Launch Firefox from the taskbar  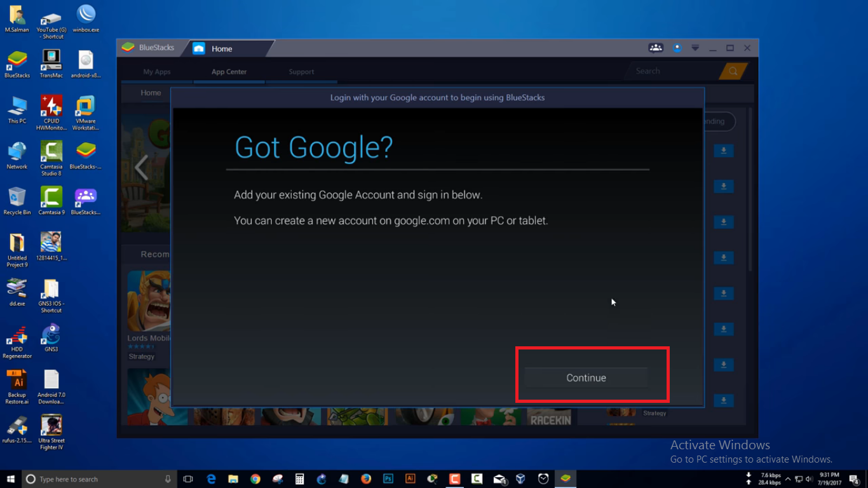[366, 479]
